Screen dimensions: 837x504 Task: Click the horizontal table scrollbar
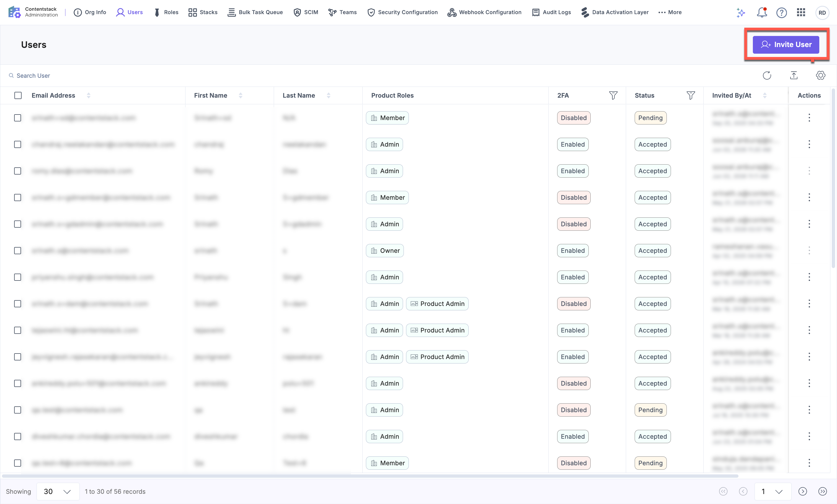370,476
